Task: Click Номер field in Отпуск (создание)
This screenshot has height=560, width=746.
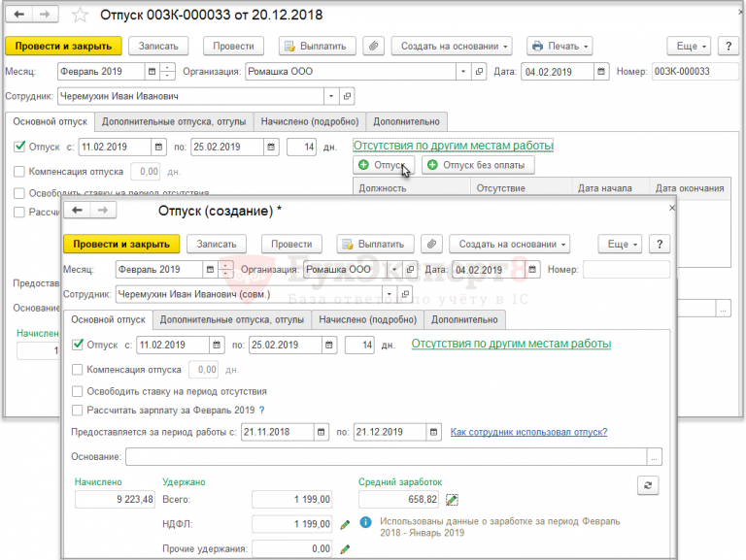Action: (x=627, y=270)
